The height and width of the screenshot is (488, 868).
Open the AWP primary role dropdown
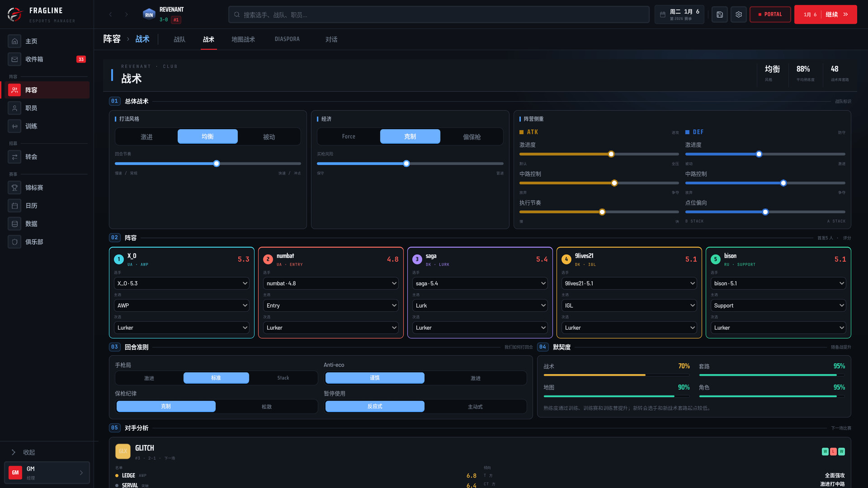(182, 305)
